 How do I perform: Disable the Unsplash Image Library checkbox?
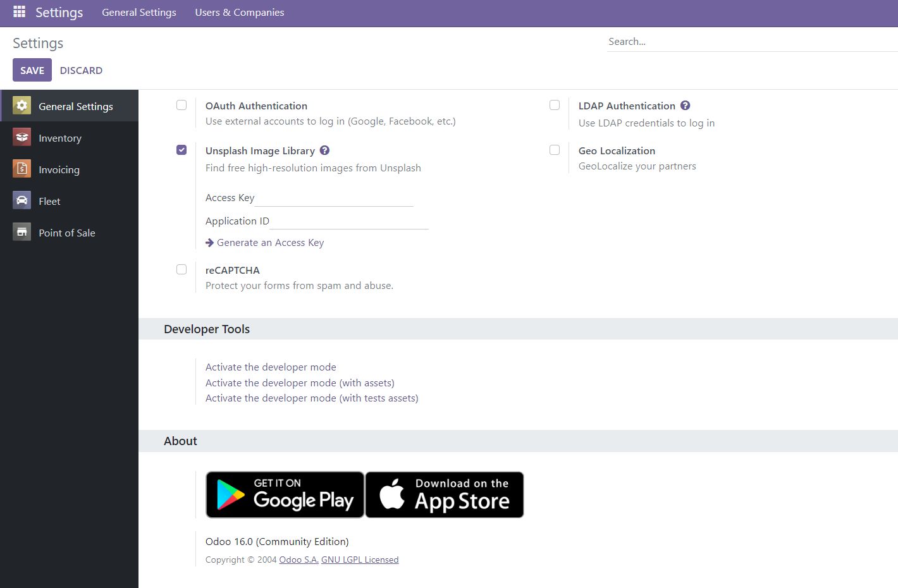pos(181,150)
